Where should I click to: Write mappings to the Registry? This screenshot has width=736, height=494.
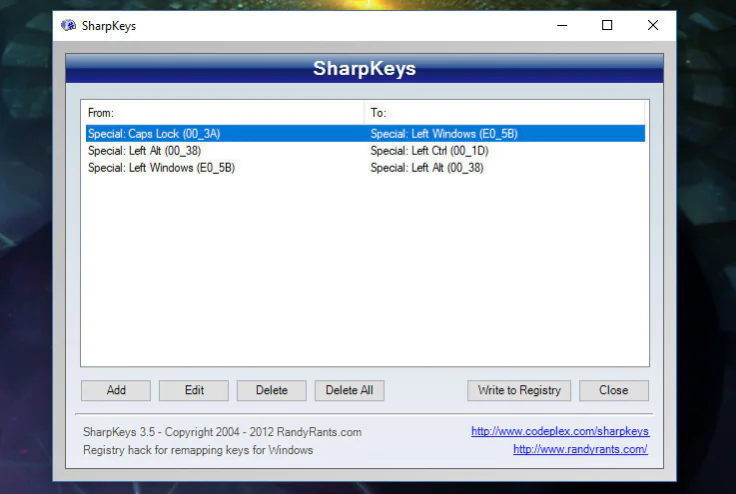click(519, 390)
